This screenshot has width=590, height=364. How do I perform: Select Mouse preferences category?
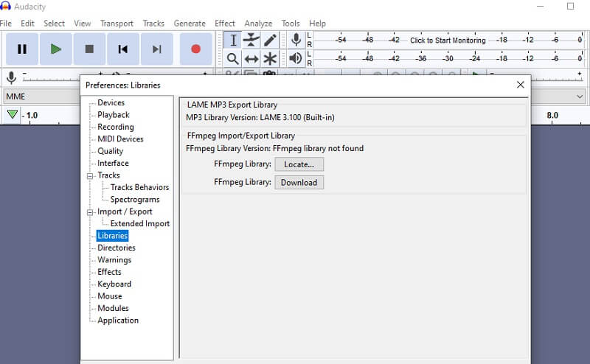pyautogui.click(x=109, y=296)
